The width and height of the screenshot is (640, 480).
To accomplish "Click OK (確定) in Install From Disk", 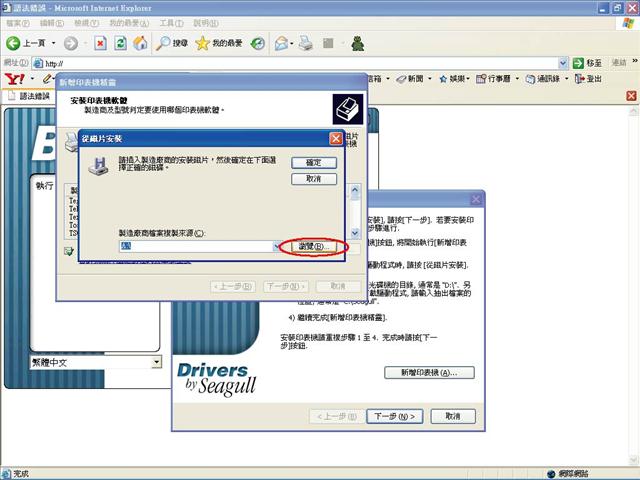I will coord(314,162).
